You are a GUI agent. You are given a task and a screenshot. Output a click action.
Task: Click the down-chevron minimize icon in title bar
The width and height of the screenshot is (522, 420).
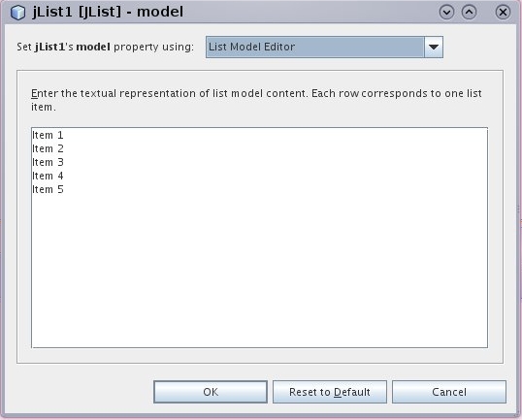point(446,13)
